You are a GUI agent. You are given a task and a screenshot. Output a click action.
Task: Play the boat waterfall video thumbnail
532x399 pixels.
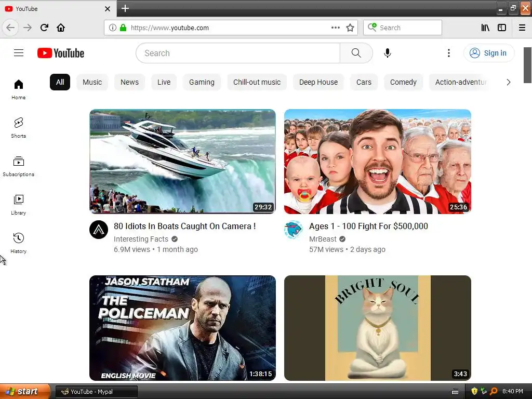tap(182, 162)
